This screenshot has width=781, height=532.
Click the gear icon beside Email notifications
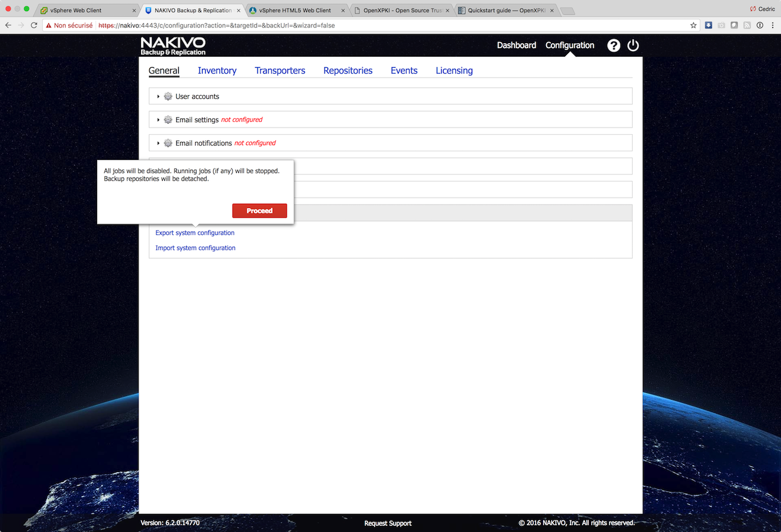click(x=168, y=143)
